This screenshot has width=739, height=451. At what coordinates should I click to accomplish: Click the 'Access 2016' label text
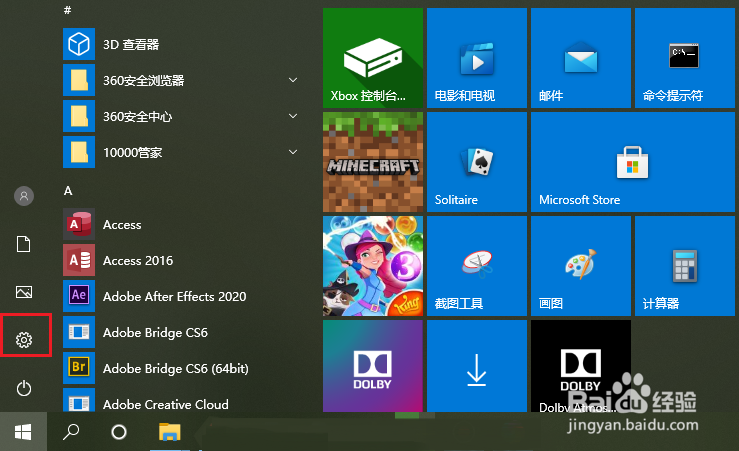click(138, 261)
